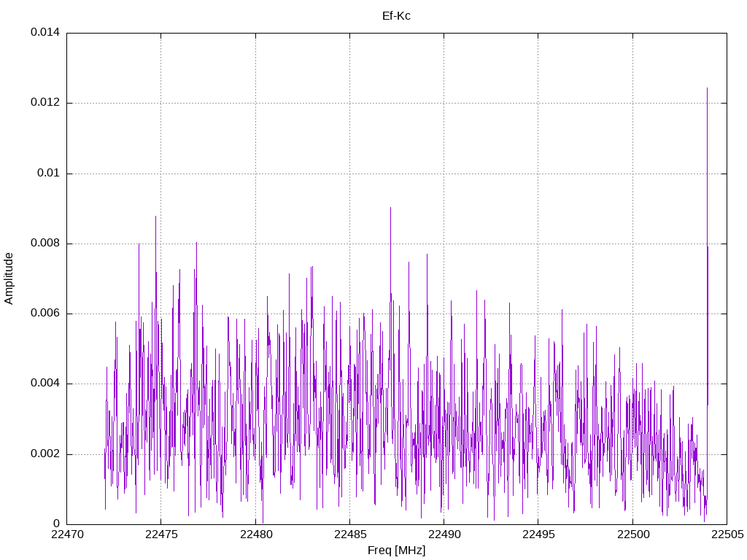Select the 0.004 y-axis tick label
This screenshot has width=747, height=560.
click(44, 384)
